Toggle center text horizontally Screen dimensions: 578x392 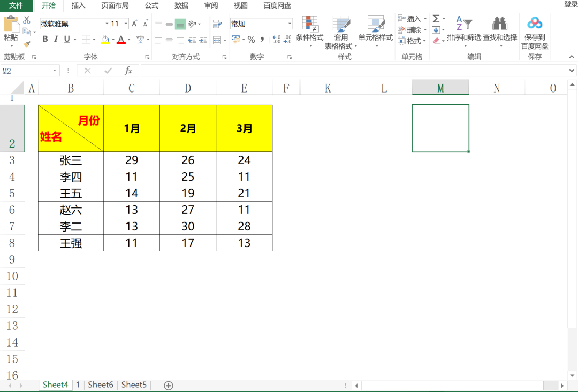[x=169, y=40]
